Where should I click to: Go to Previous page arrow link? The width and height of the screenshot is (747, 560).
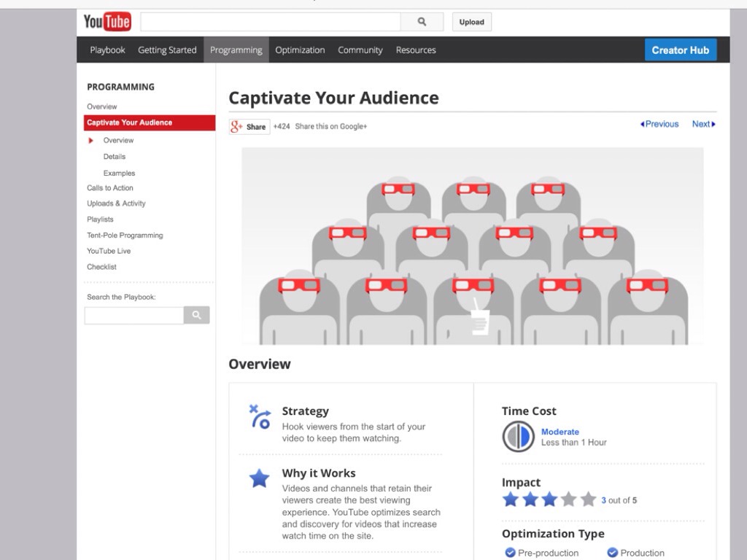659,124
